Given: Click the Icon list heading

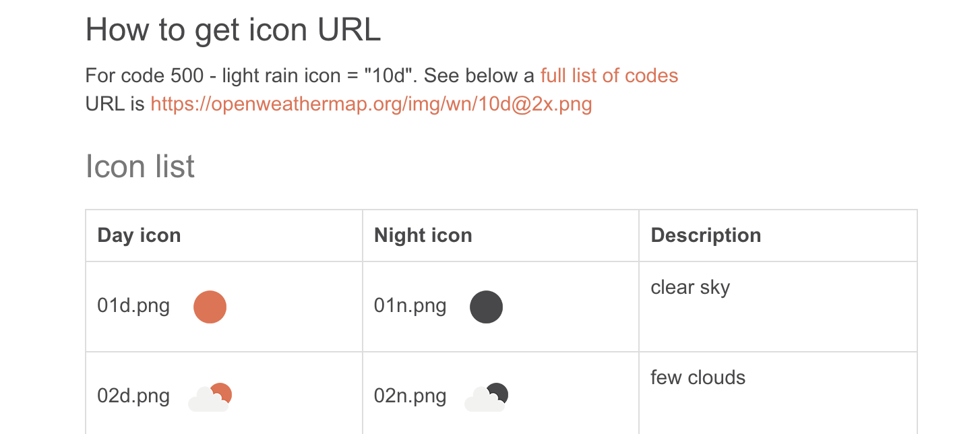Looking at the screenshot, I should (140, 166).
